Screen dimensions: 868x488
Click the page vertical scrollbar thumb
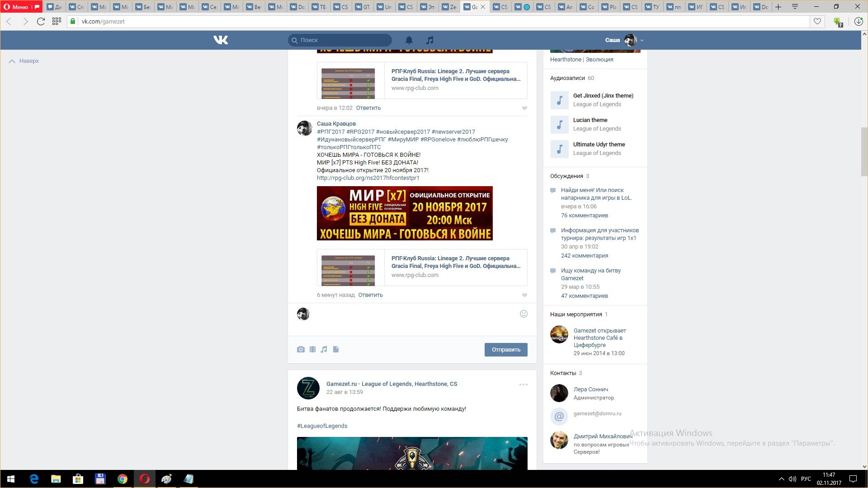[864, 151]
